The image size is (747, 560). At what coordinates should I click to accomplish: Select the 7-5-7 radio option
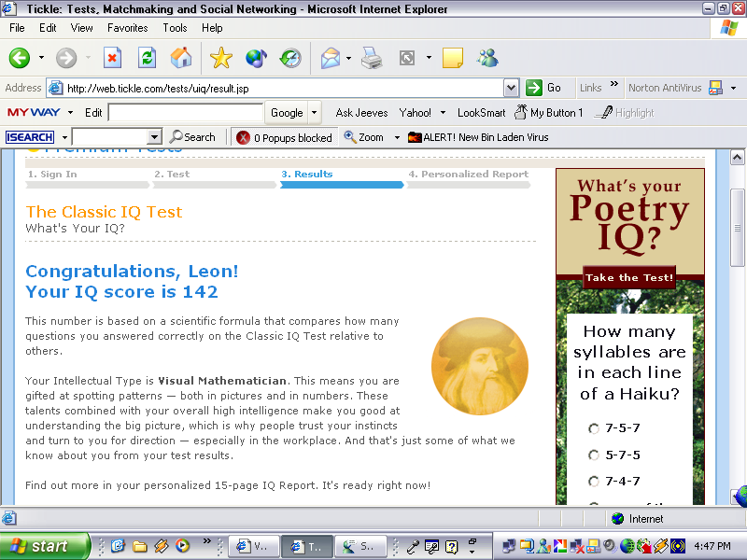594,428
